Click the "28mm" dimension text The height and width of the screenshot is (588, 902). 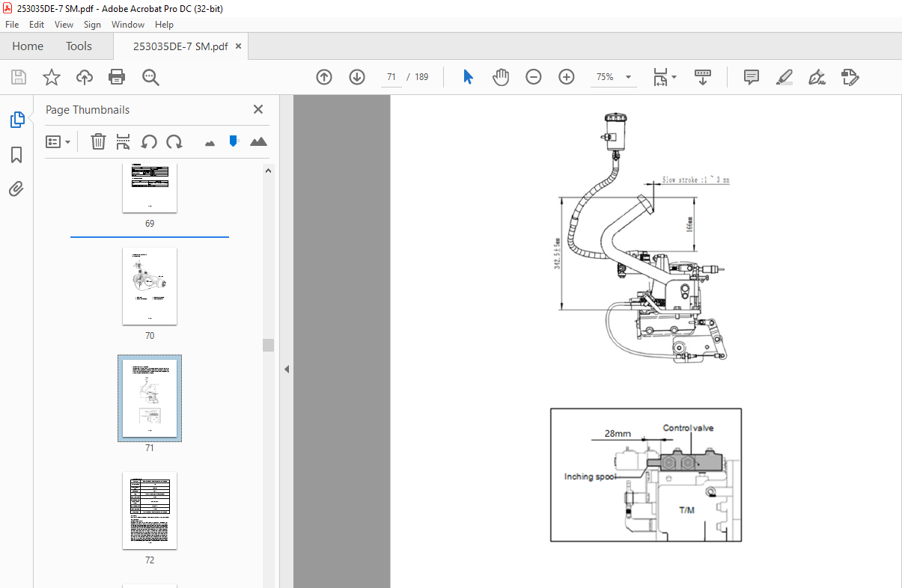(x=617, y=432)
